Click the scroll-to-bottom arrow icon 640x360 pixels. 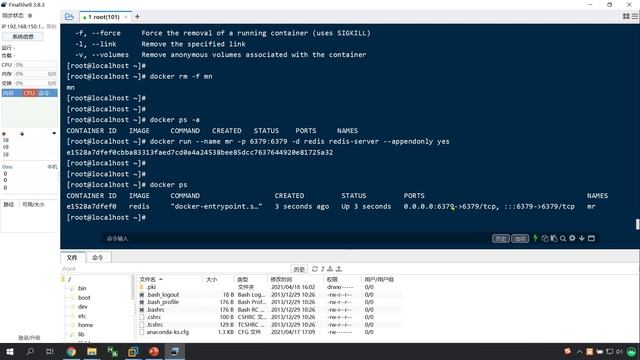[x=582, y=238]
